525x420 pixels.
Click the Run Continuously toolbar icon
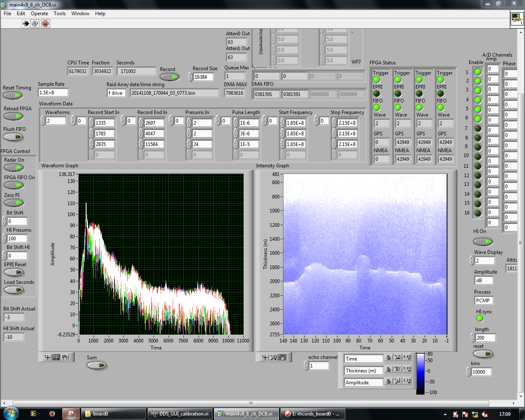(x=35, y=23)
